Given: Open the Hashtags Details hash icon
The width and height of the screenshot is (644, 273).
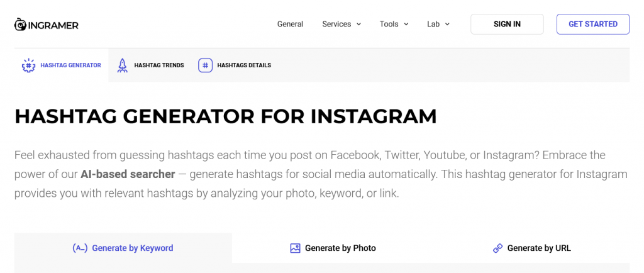Looking at the screenshot, I should click(206, 65).
